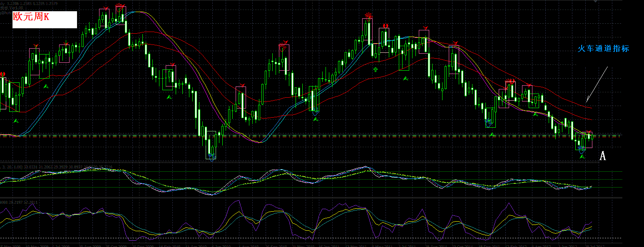Click the lower oscillator readout '25.2197 52.2811'
The image size is (644, 247).
pyautogui.click(x=23, y=203)
